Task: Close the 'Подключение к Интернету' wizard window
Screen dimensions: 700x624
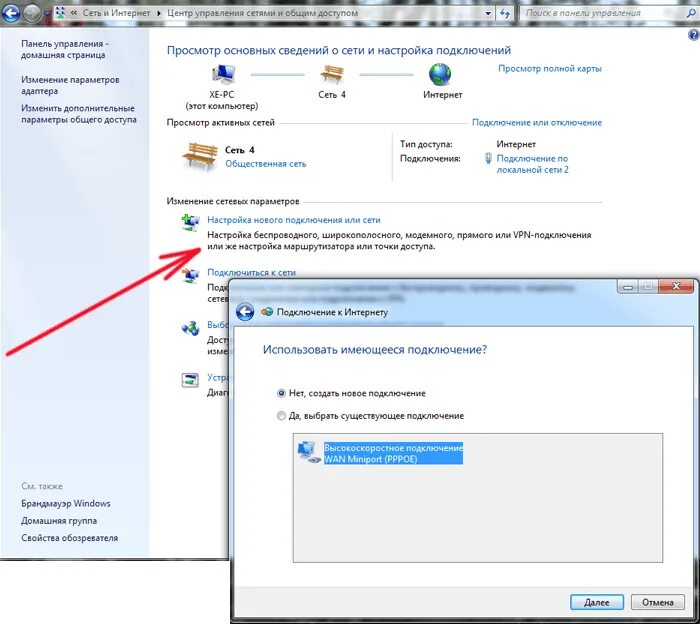Action: [676, 286]
